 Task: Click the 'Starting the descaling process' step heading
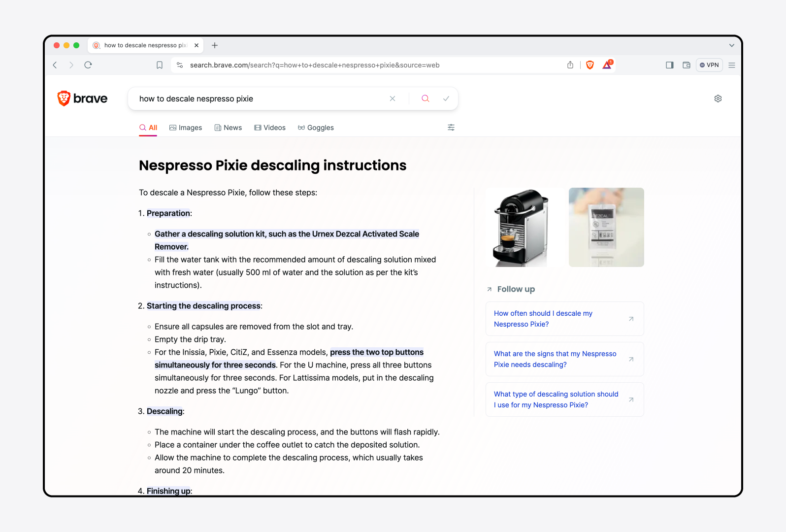click(x=204, y=306)
